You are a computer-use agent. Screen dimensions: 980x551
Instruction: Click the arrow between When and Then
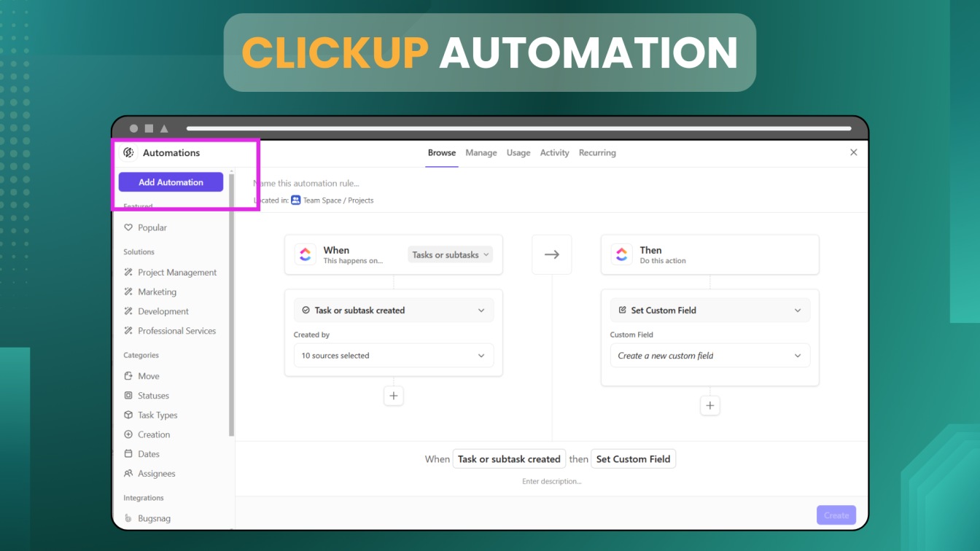point(552,254)
